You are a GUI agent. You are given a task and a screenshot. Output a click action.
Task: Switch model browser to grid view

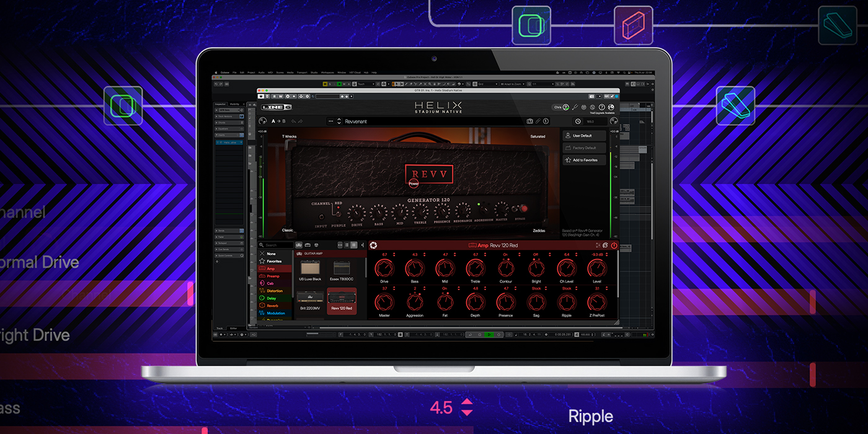click(354, 245)
